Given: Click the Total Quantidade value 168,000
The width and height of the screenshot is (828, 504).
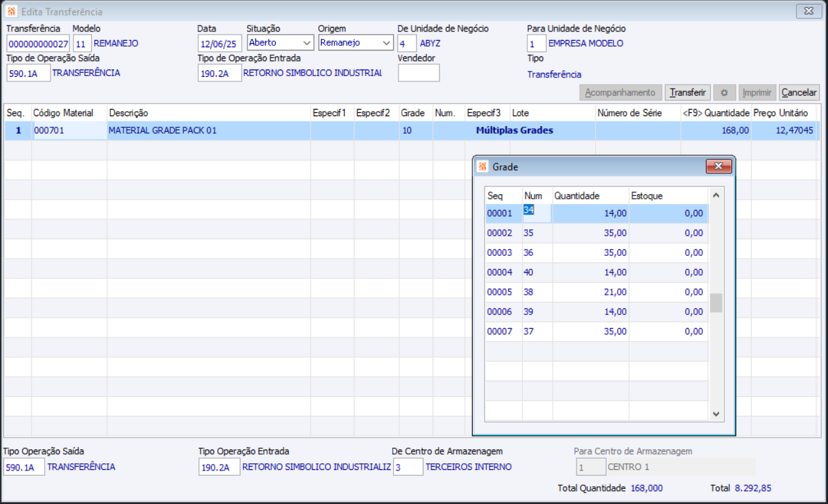Looking at the screenshot, I should [x=647, y=488].
